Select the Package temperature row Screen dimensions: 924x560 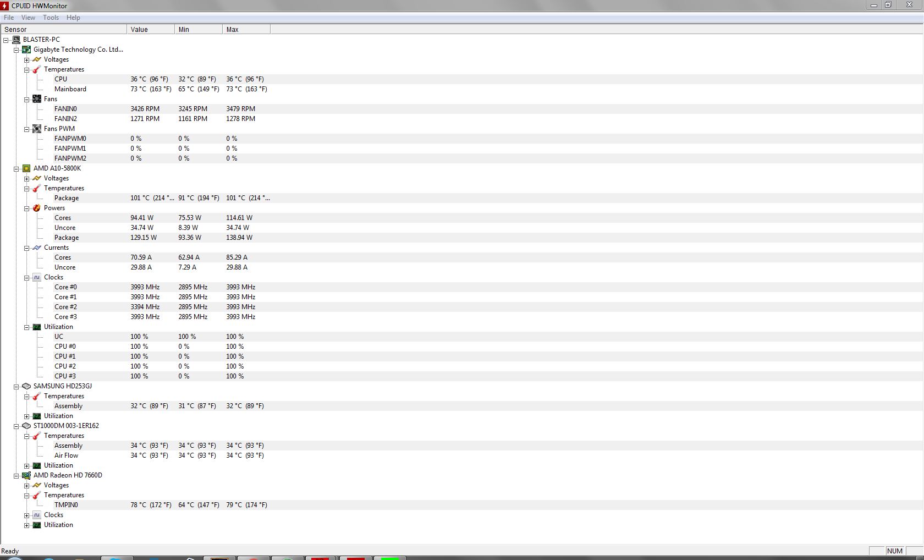point(462,198)
